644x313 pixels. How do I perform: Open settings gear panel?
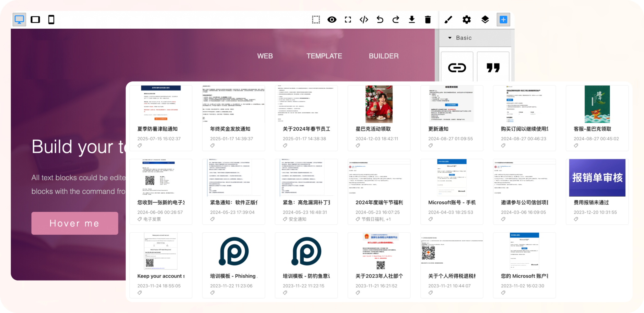click(467, 20)
